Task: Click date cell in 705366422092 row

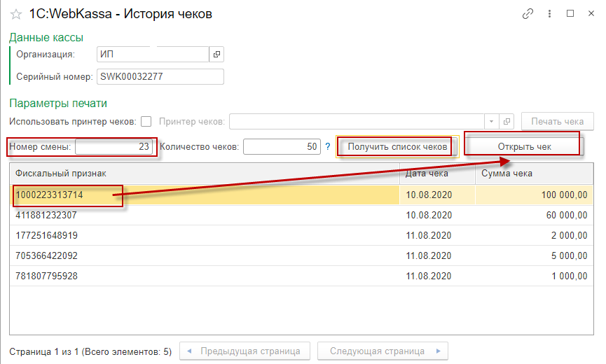Action: 437,256
